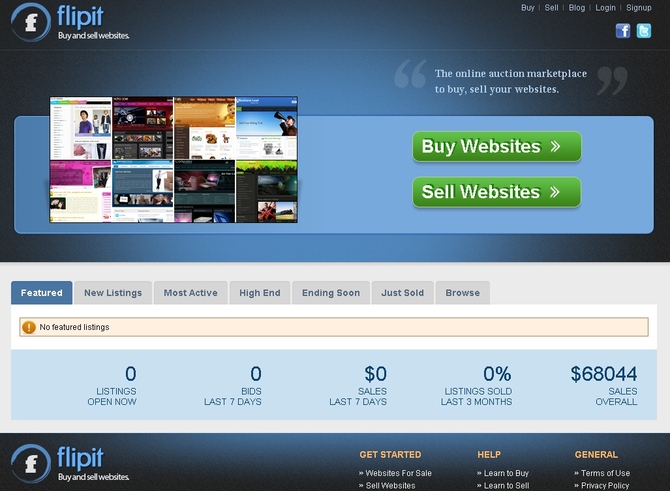Click the No featured listings notice
This screenshot has width=670, height=491.
(x=334, y=327)
